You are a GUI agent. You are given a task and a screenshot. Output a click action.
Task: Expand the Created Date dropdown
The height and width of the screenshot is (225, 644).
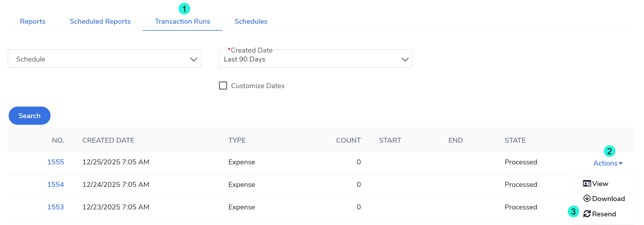(x=315, y=59)
